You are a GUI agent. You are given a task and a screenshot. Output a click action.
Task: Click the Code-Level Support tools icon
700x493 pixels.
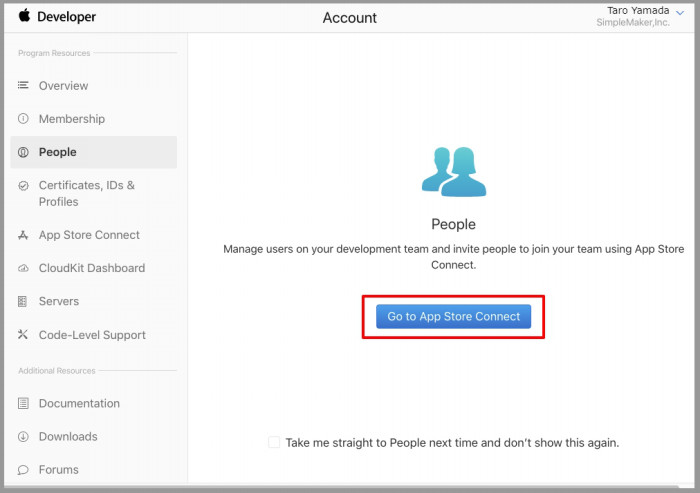tap(23, 334)
